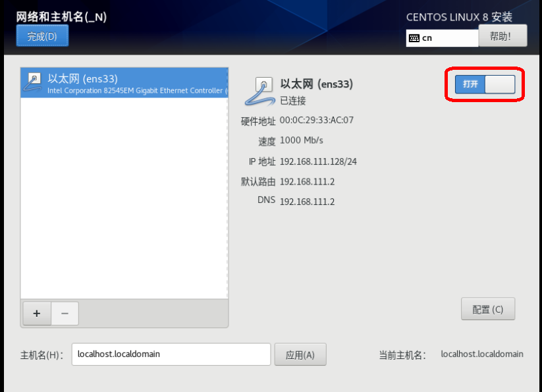Click the hardware address 00:0C:29:33:AC:07
The height and width of the screenshot is (392, 542).
(317, 121)
